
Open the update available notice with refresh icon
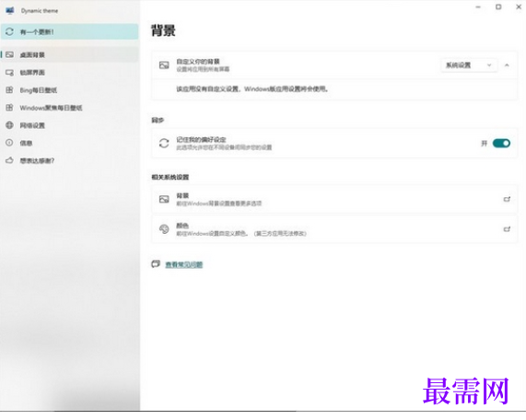(x=69, y=32)
